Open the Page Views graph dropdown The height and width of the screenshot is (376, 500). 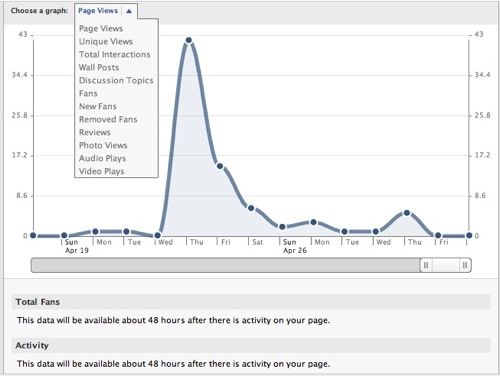point(106,11)
